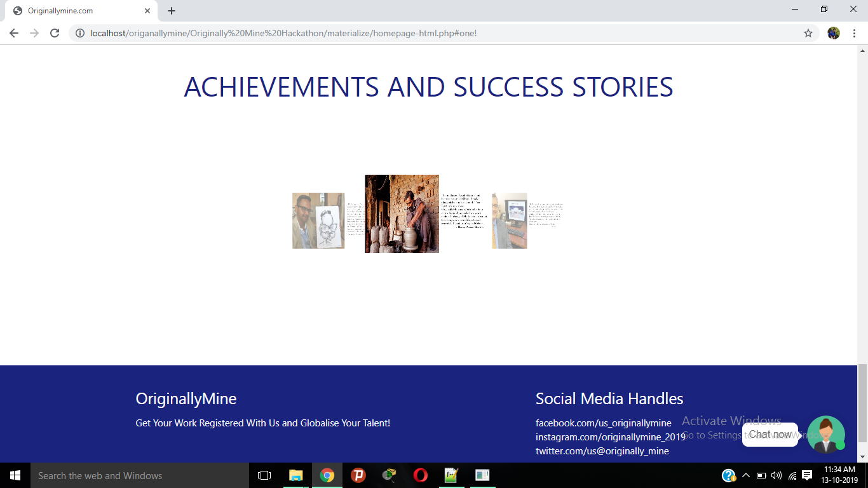
Task: Go back to the previous page
Action: tap(14, 33)
